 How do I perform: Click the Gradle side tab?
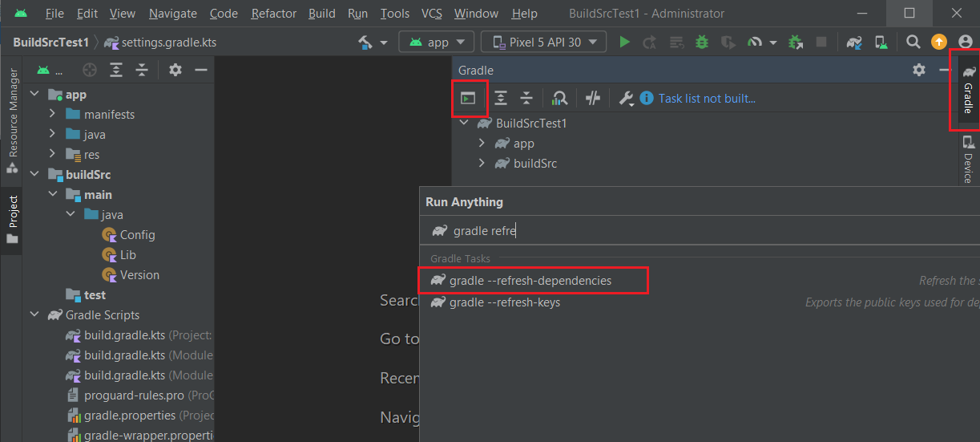click(x=968, y=90)
